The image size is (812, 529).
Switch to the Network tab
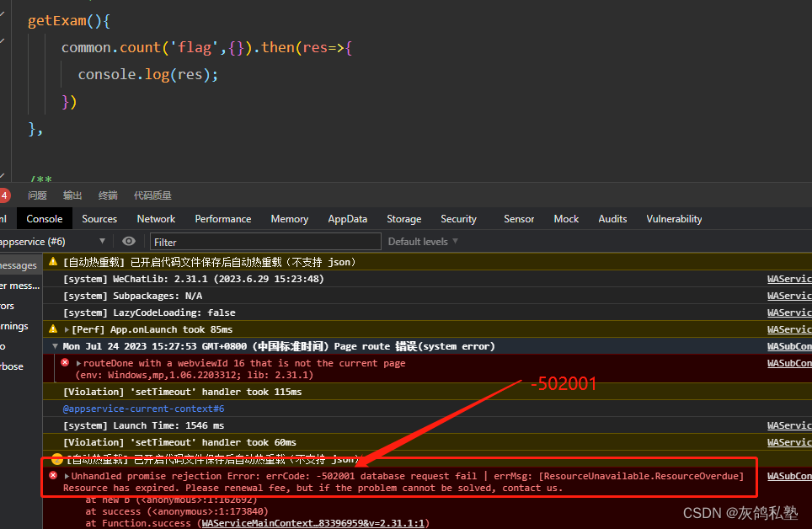[x=155, y=218]
